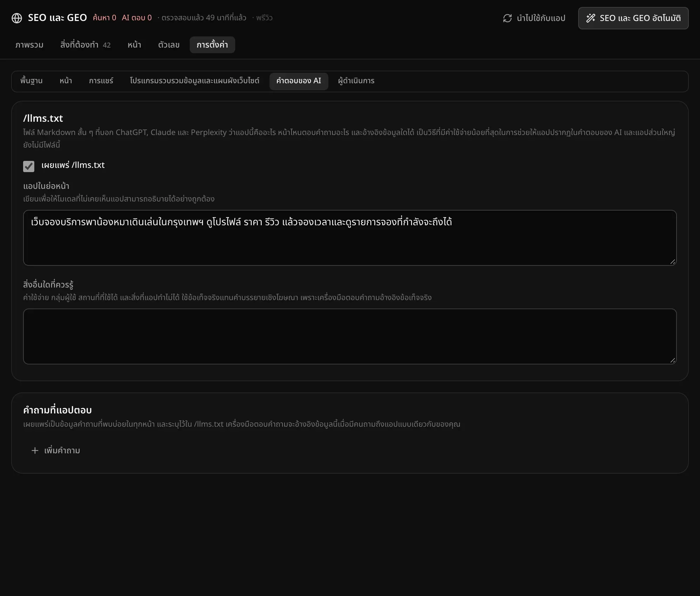The image size is (700, 596).
Task: Click the resize handle of สิ่งอื่นใดที่ควรรู้ text area
Action: tap(672, 360)
